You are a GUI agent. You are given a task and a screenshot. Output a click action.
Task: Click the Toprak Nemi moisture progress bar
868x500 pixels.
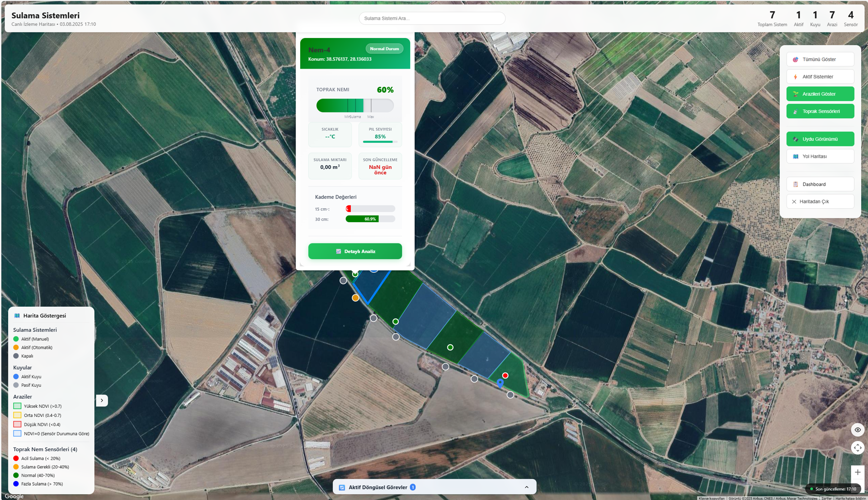coord(355,106)
